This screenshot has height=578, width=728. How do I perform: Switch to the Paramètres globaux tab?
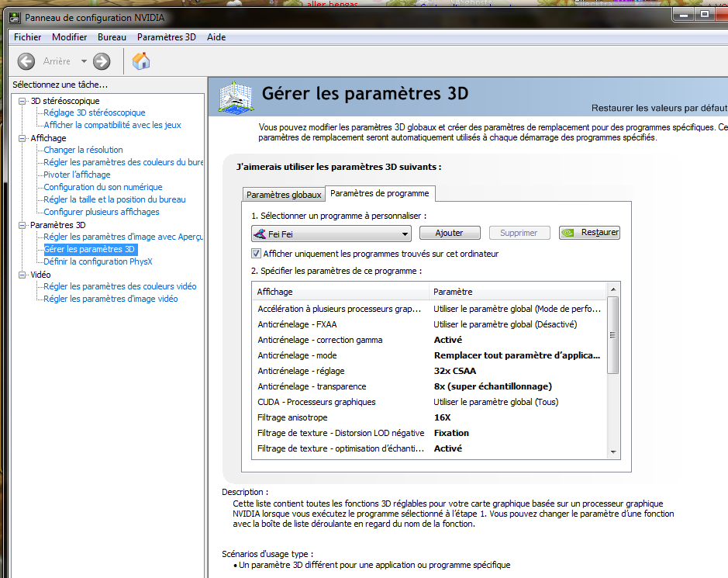[x=284, y=195]
